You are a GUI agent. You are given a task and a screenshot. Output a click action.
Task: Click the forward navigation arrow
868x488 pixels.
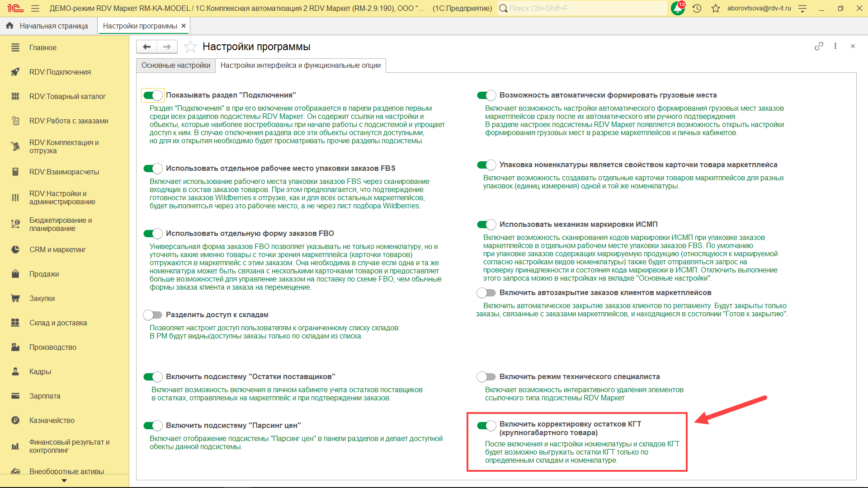point(167,47)
